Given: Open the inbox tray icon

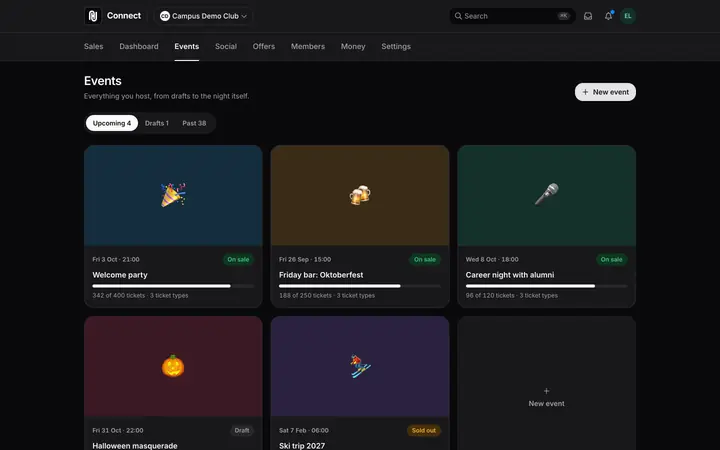Looking at the screenshot, I should (588, 16).
